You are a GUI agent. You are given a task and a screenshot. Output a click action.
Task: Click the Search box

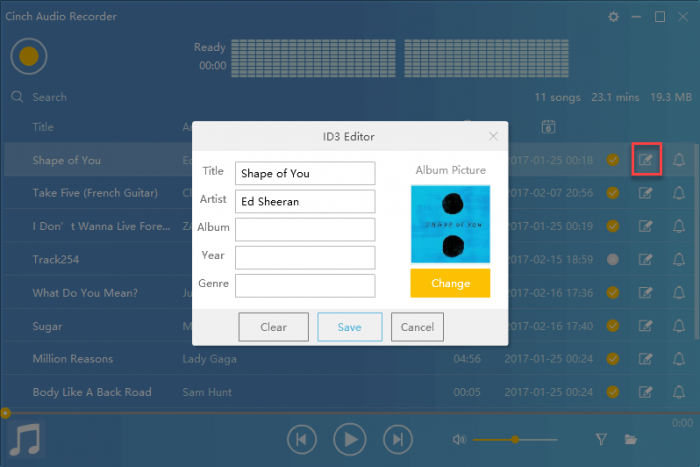tap(49, 97)
